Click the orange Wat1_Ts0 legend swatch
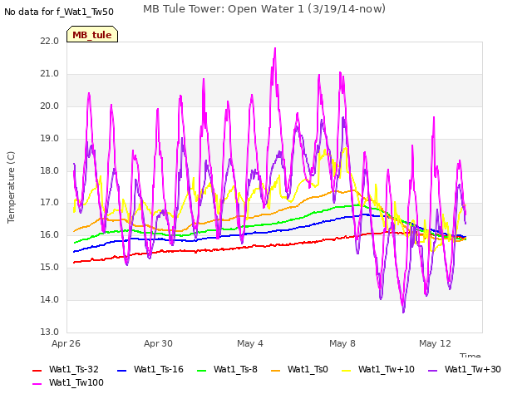The height and width of the screenshot is (399, 532). click(x=276, y=370)
